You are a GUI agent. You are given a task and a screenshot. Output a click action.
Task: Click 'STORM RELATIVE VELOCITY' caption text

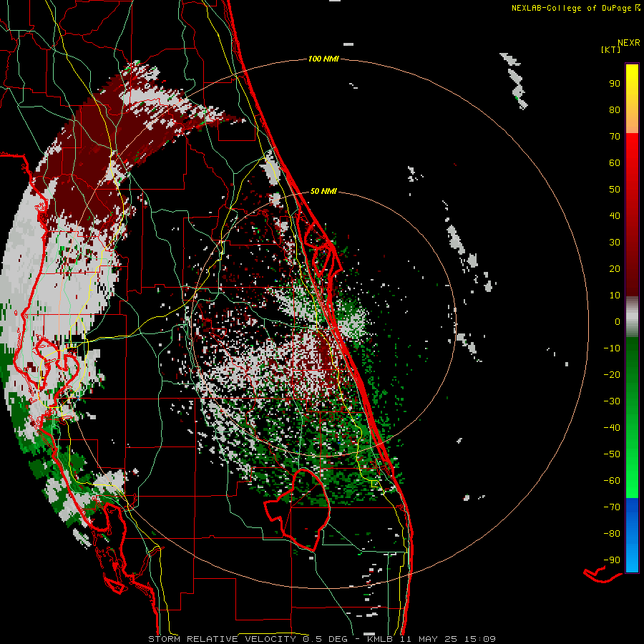222,639
